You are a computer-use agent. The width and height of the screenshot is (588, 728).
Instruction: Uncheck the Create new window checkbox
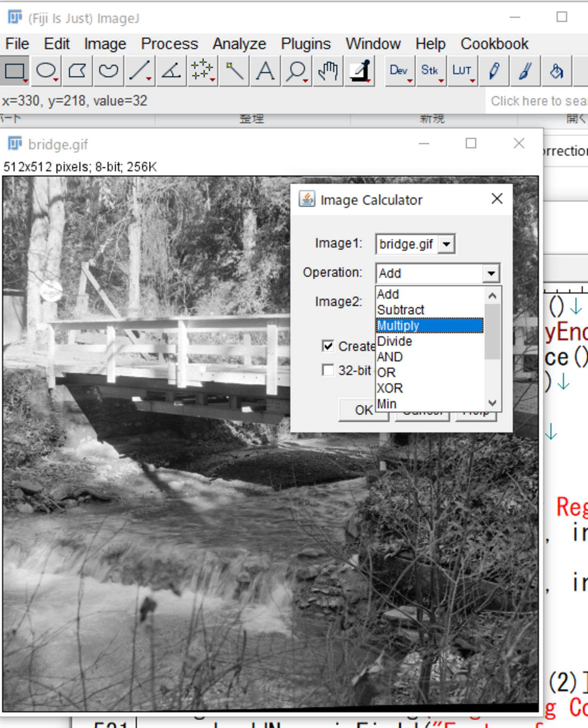coord(328,346)
